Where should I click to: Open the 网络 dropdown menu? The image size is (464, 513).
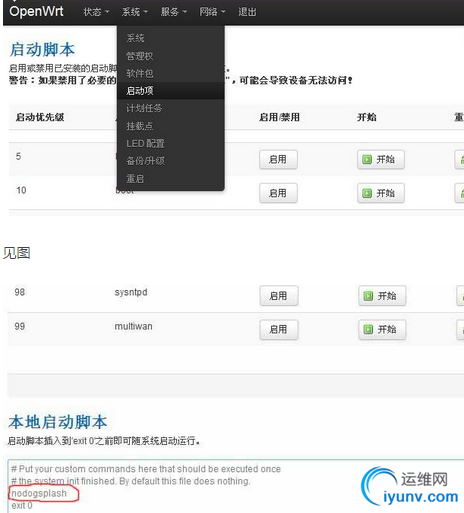[212, 12]
